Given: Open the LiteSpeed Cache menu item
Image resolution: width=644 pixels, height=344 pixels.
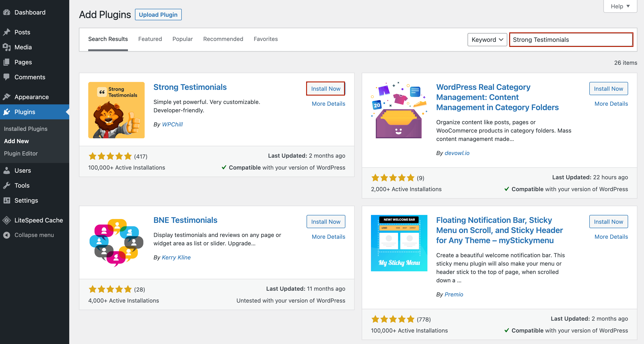Looking at the screenshot, I should click(34, 220).
